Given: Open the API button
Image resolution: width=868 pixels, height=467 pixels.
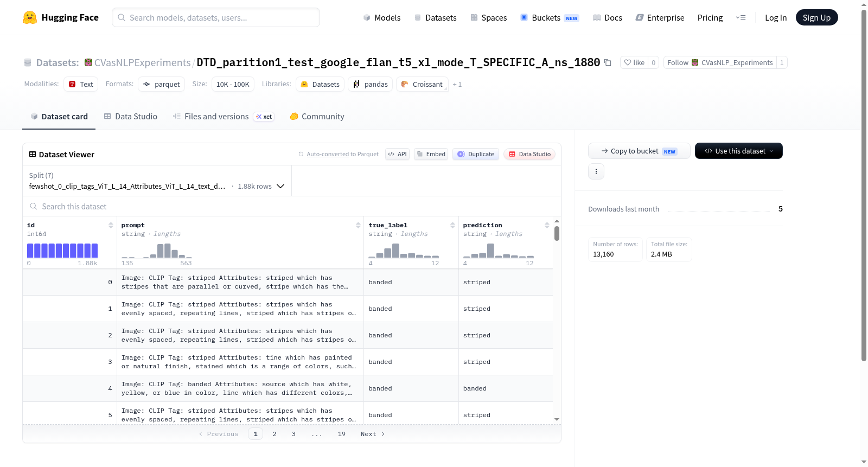Looking at the screenshot, I should click(x=397, y=154).
